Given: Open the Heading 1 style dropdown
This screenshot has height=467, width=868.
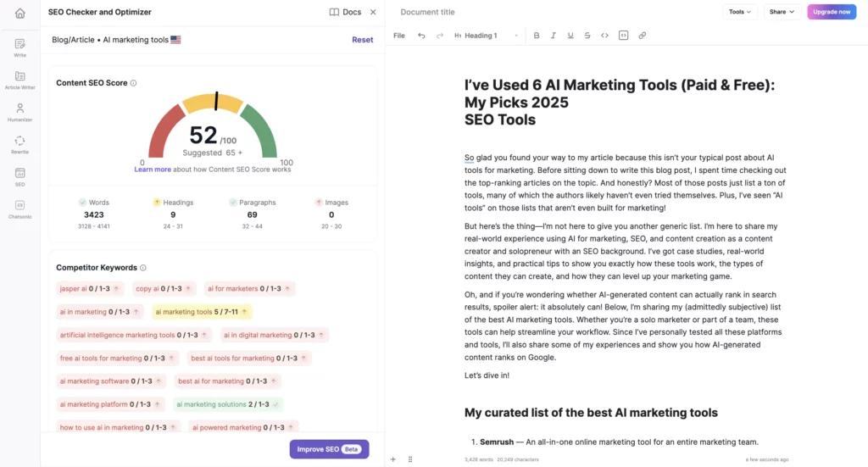Looking at the screenshot, I should (486, 36).
